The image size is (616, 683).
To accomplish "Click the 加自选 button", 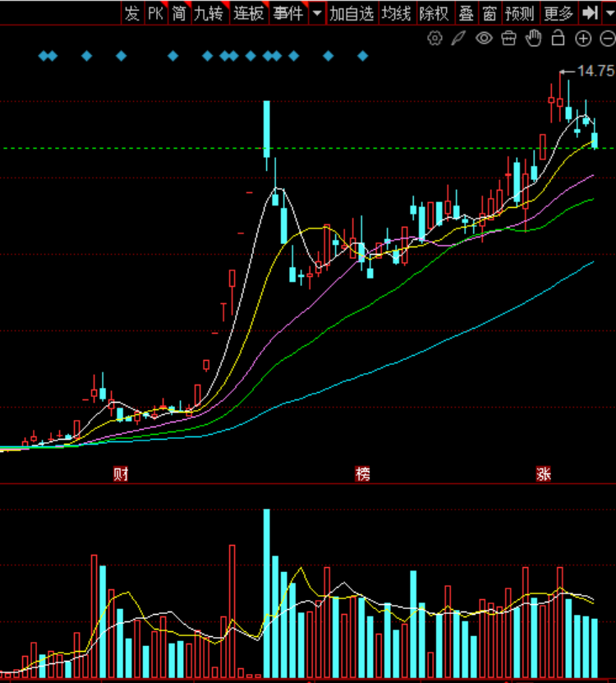I will click(x=352, y=13).
